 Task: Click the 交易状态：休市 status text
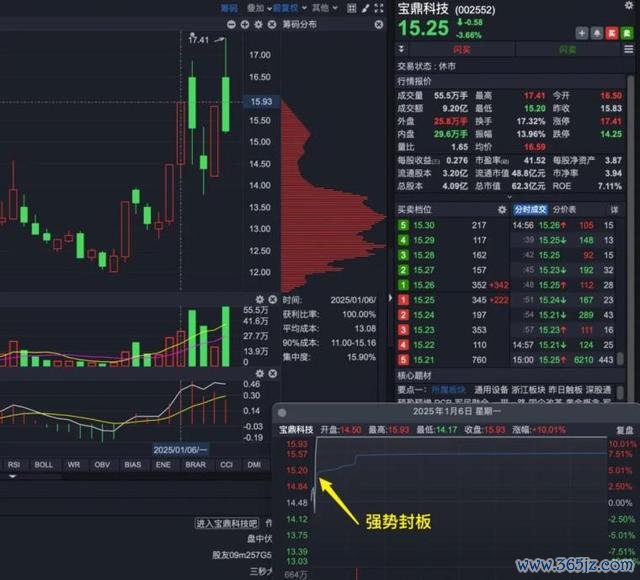427,66
